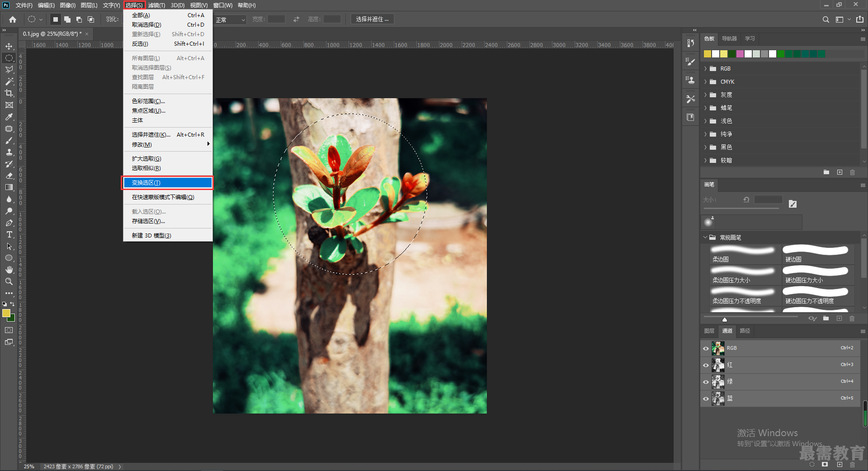Image resolution: width=868 pixels, height=471 pixels.
Task: Enable Add to Selection mode
Action: pos(67,19)
